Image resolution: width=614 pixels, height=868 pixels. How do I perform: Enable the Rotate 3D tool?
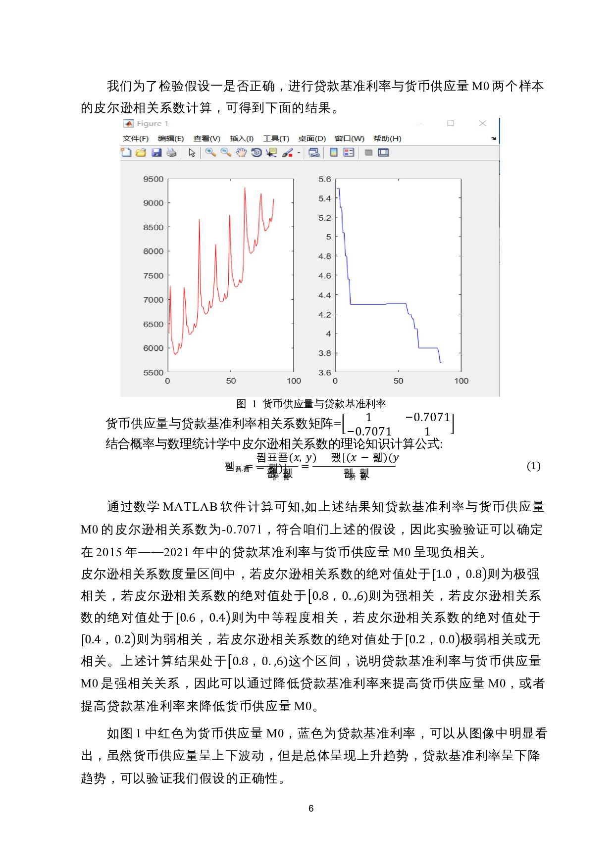tap(256, 152)
